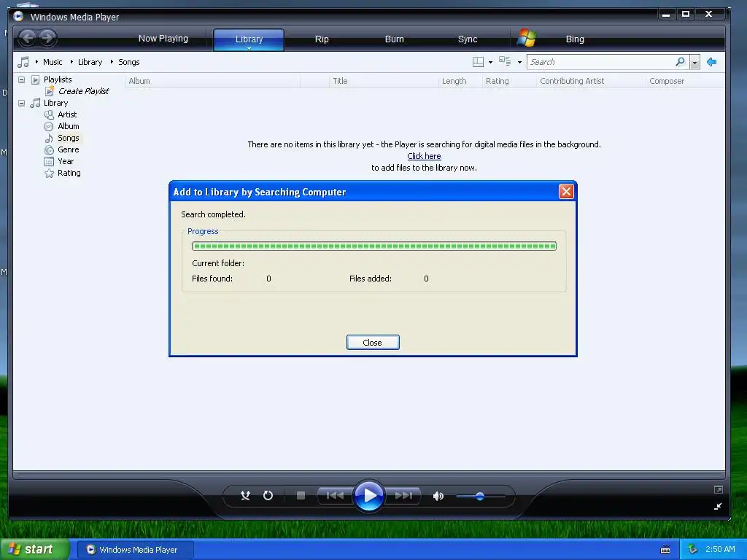Click the Contributing Artist column header
Screen dimensions: 747x560
click(x=591, y=81)
